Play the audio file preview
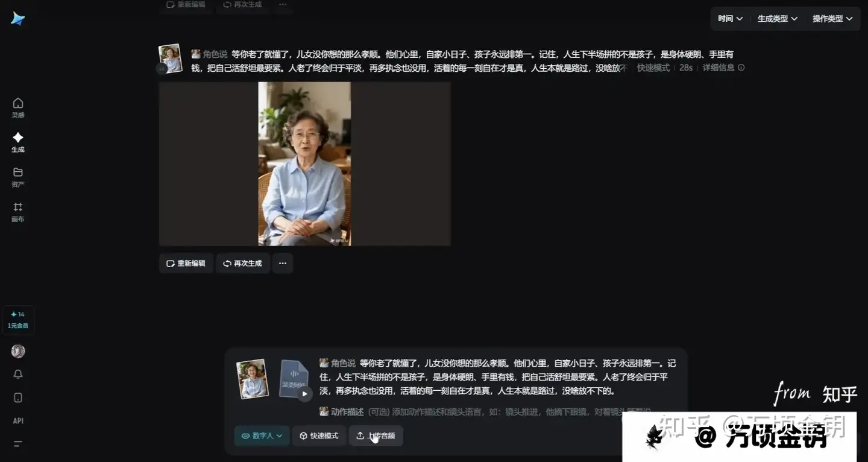This screenshot has height=462, width=868. [305, 394]
